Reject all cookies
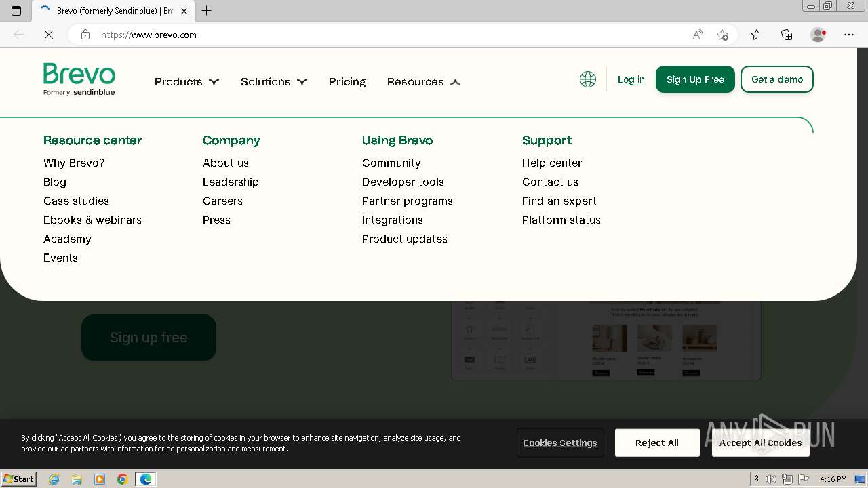 [657, 443]
